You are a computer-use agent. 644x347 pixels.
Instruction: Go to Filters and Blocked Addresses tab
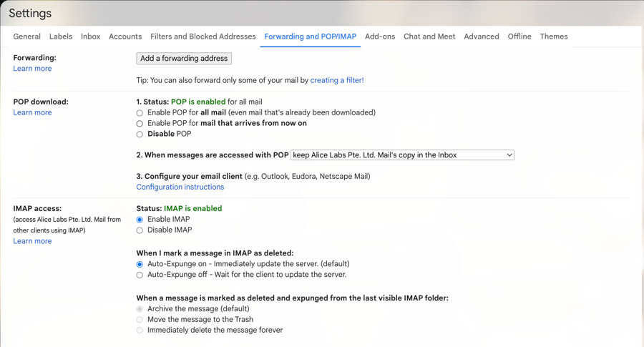coord(203,36)
